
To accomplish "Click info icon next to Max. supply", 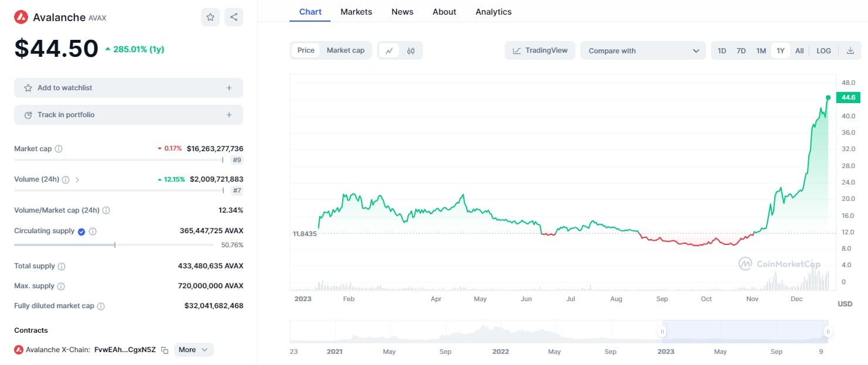I will 61,286.
